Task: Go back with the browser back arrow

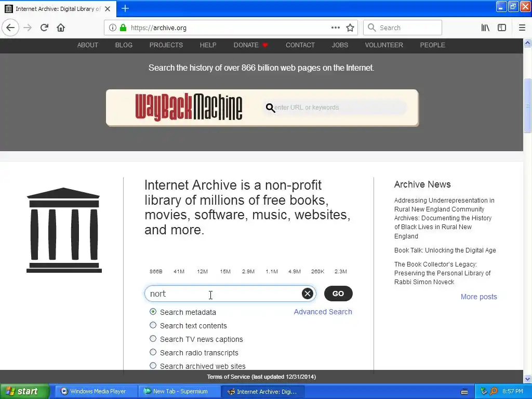Action: (x=10, y=28)
